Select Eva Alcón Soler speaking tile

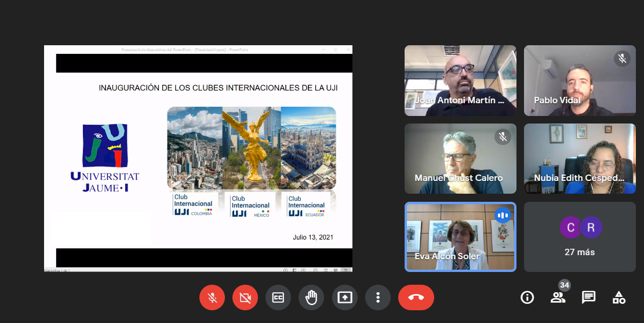pos(460,237)
